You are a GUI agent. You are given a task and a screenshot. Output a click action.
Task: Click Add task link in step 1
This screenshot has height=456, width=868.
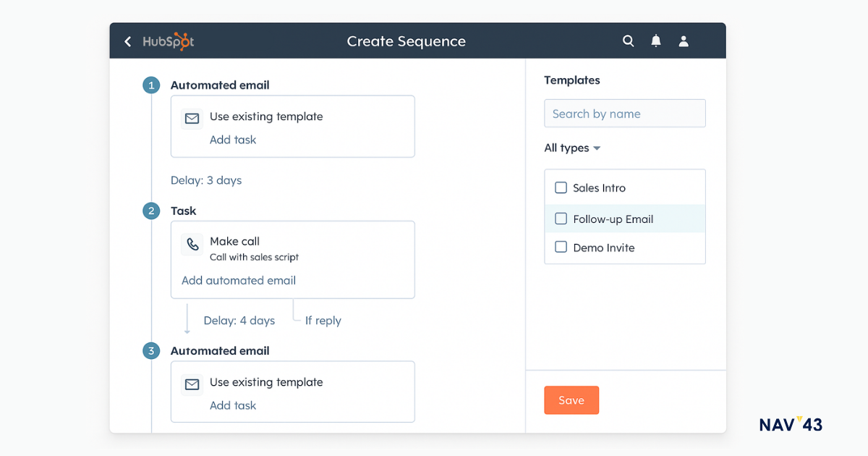pos(233,140)
